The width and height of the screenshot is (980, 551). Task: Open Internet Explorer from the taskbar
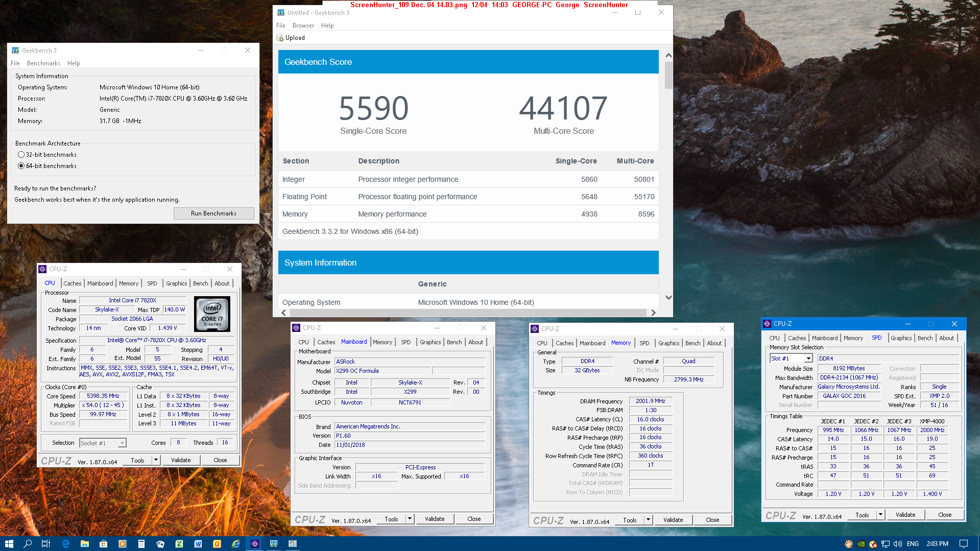[x=236, y=544]
